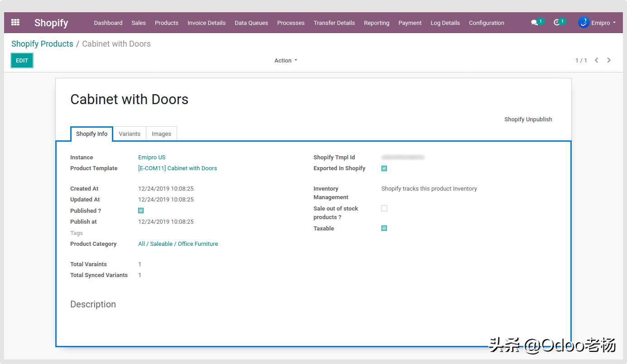This screenshot has width=627, height=364.
Task: Open the Configuration menu
Action: [487, 23]
